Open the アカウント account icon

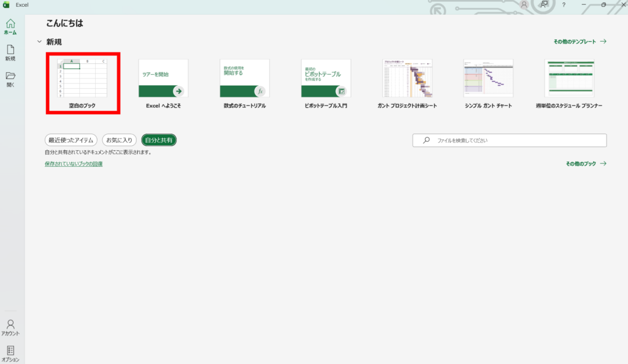(10, 328)
